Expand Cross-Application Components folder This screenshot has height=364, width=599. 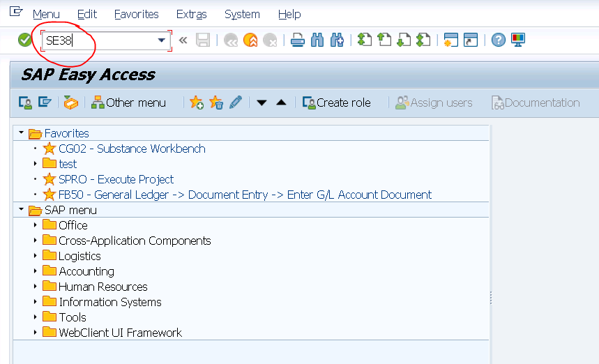pos(35,241)
